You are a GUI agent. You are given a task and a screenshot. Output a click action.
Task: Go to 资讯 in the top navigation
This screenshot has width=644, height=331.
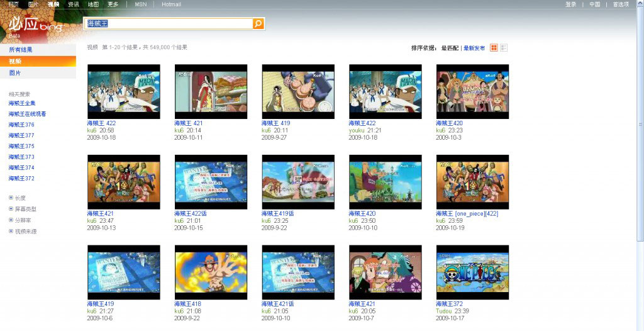[x=73, y=4]
